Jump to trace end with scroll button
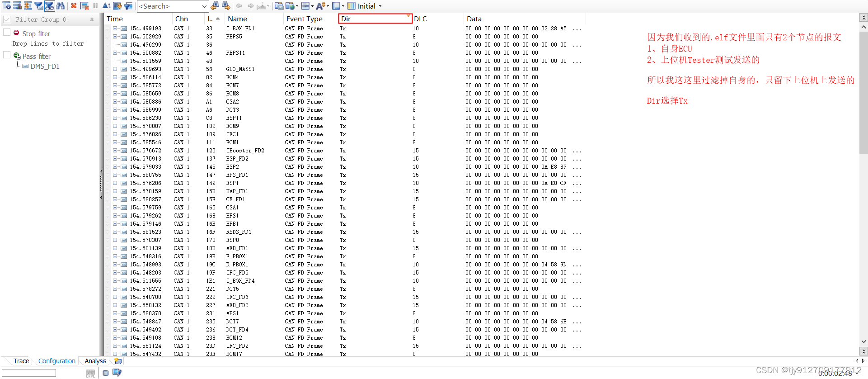Image resolution: width=868 pixels, height=379 pixels. tap(863, 351)
